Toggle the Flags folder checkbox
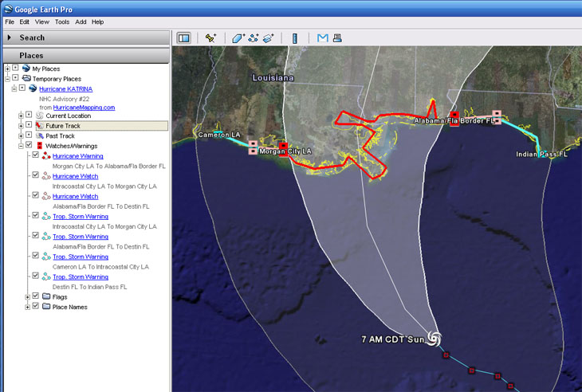Screen dimensions: 582x392 point(35,296)
